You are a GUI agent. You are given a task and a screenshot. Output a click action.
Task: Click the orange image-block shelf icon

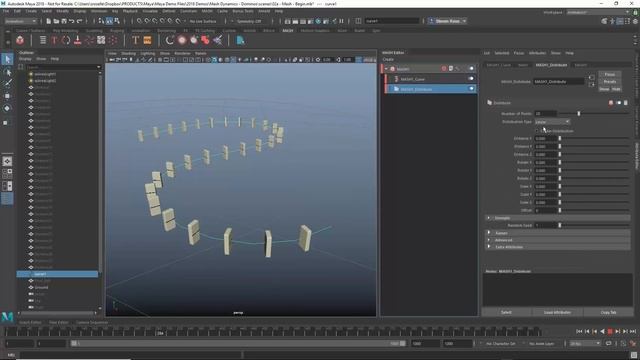pyautogui.click(x=147, y=40)
